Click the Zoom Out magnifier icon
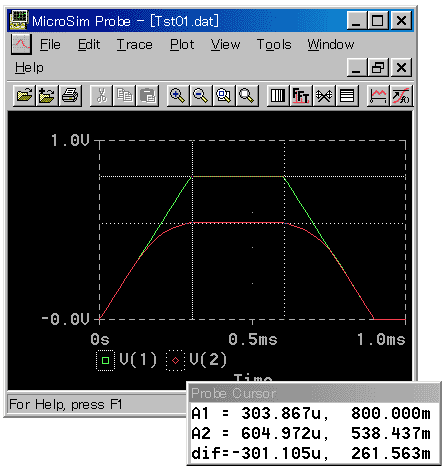Image resolution: width=443 pixels, height=466 pixels. click(201, 96)
